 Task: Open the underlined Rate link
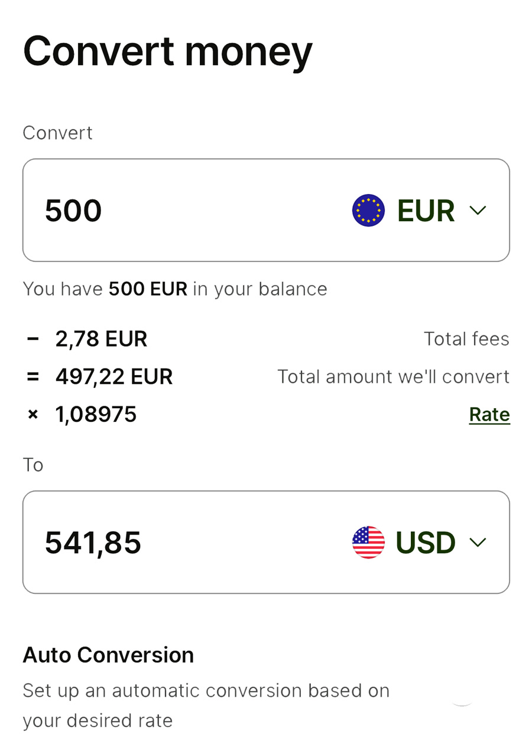pos(489,415)
